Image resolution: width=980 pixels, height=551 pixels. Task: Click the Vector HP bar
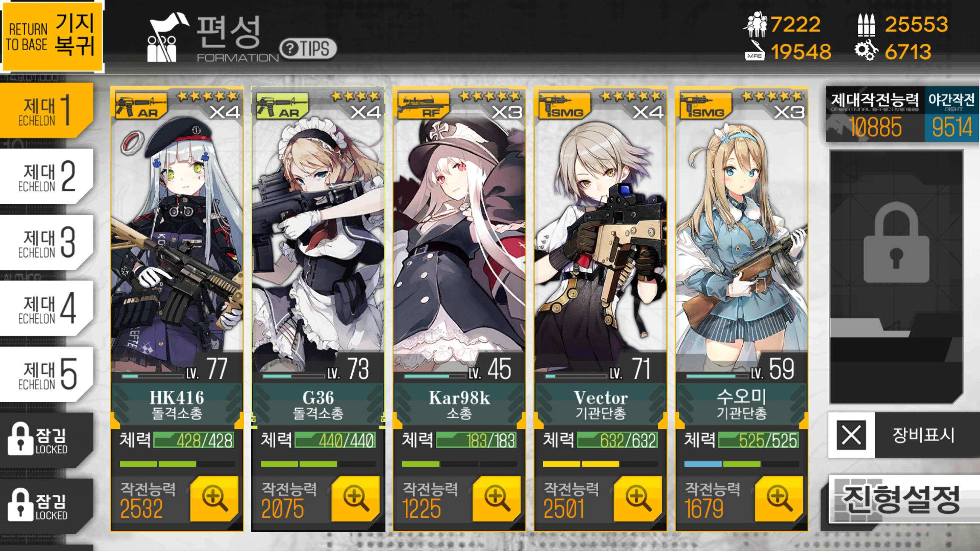[617, 440]
